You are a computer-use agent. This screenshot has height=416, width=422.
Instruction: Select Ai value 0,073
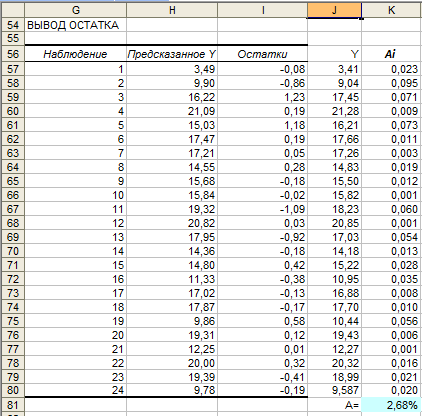coord(392,125)
